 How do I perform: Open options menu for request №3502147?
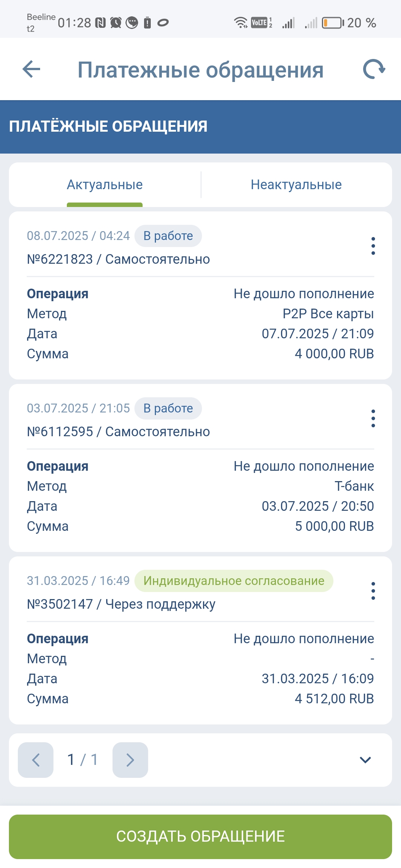pos(373,591)
